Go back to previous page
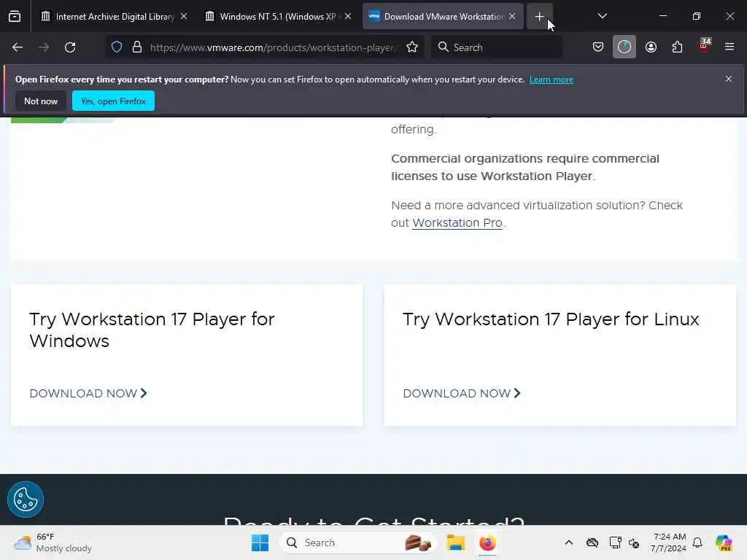 tap(18, 47)
